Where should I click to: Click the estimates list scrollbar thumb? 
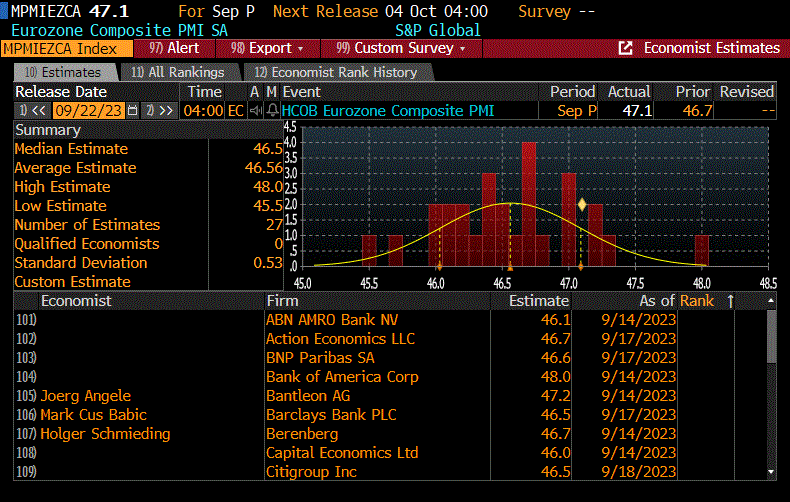point(771,336)
